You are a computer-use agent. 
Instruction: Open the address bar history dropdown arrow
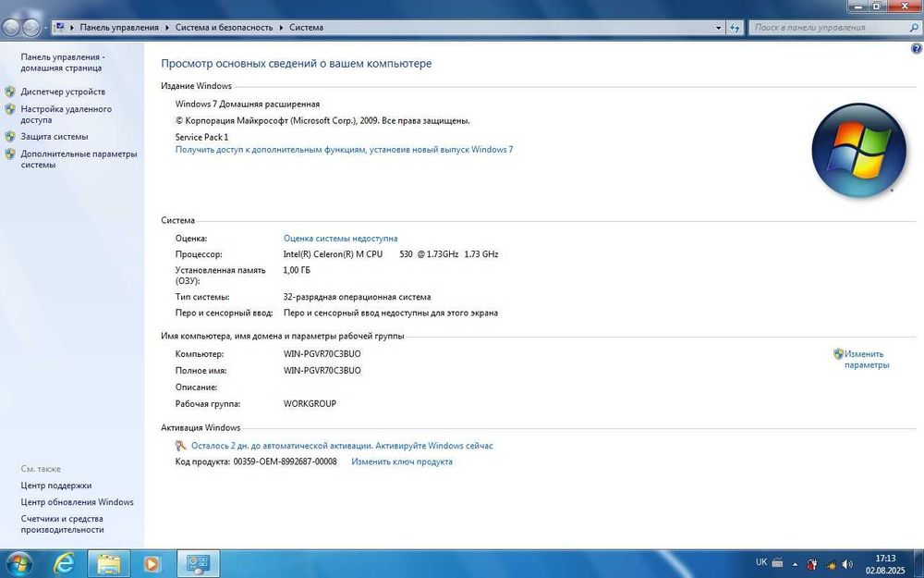click(718, 28)
